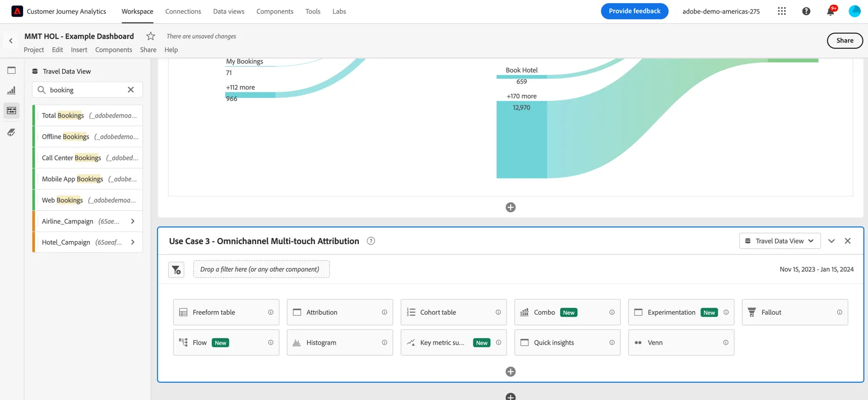Select the Quick insights visualization
868x400 pixels.
(x=567, y=342)
